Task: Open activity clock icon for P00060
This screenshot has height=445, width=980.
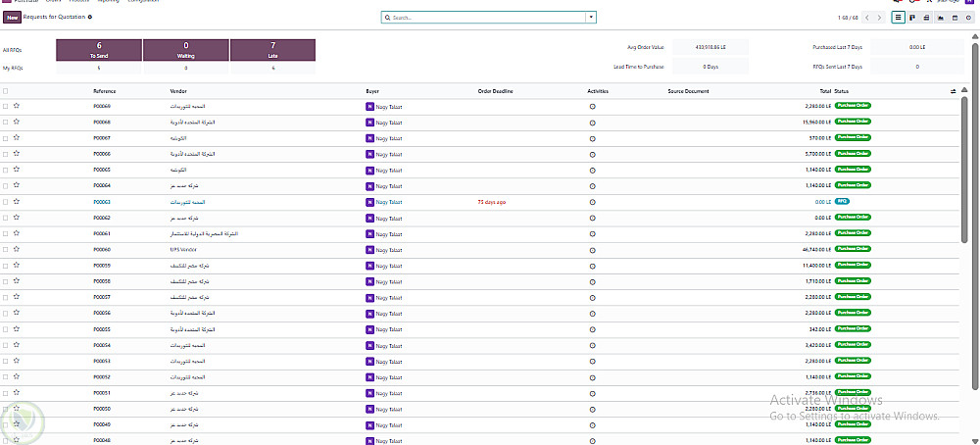Action: 593,250
